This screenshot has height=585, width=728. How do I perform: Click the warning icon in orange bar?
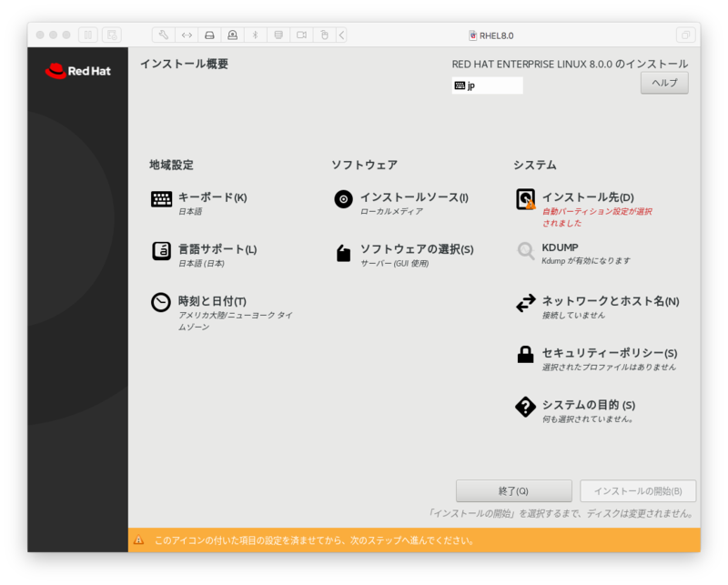click(x=139, y=540)
